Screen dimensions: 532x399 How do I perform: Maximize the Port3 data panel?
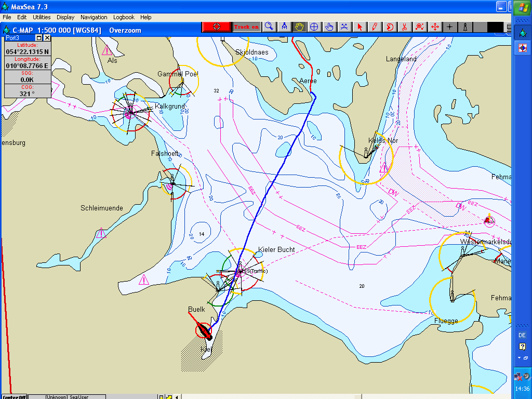pos(39,38)
